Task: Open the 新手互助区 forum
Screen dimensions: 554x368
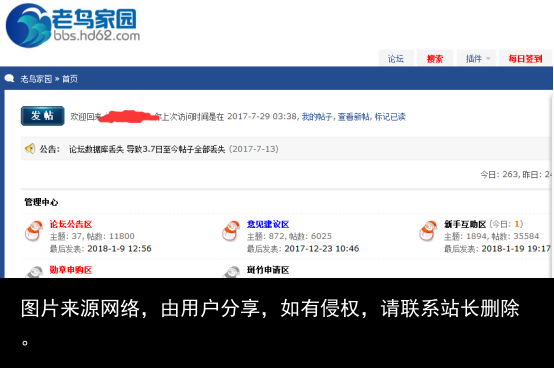Action: [465, 224]
